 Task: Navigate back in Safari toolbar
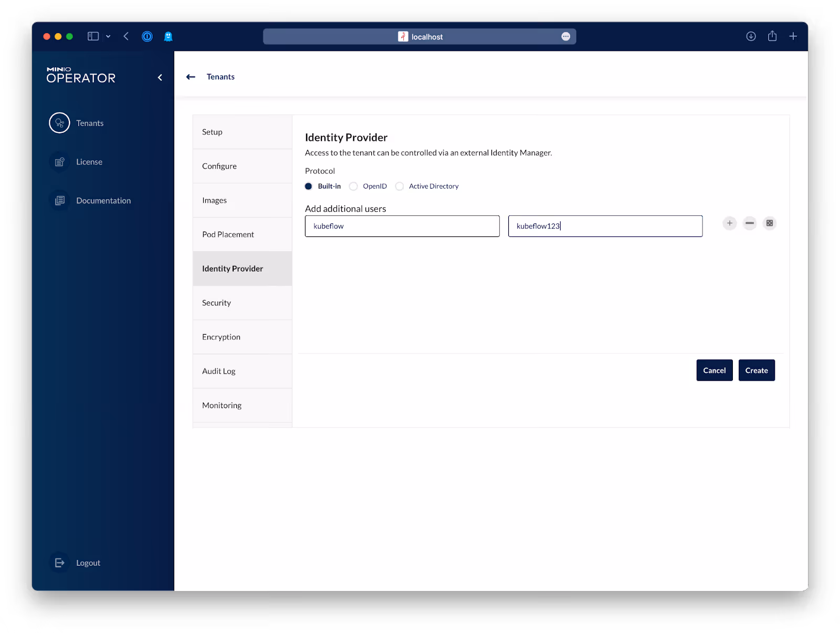[x=126, y=36]
